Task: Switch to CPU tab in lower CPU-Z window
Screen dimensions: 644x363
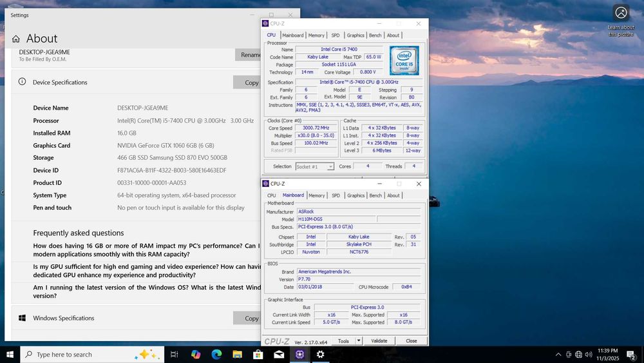Action: [272, 195]
